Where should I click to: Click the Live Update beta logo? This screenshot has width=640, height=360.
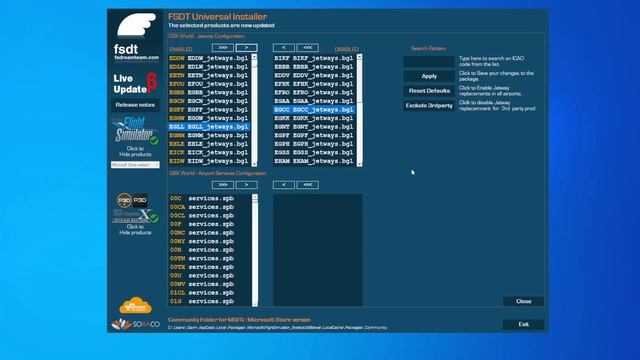(135, 83)
